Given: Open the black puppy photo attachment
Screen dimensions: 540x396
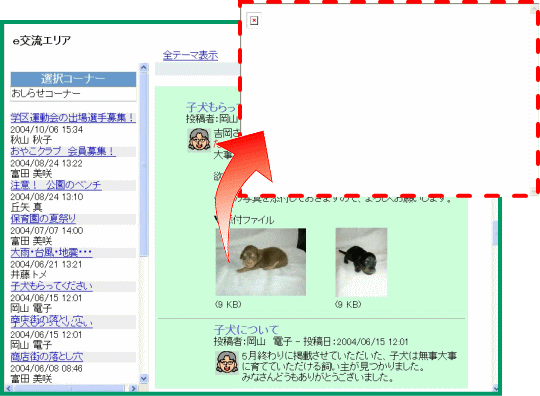Looking at the screenshot, I should 361,262.
